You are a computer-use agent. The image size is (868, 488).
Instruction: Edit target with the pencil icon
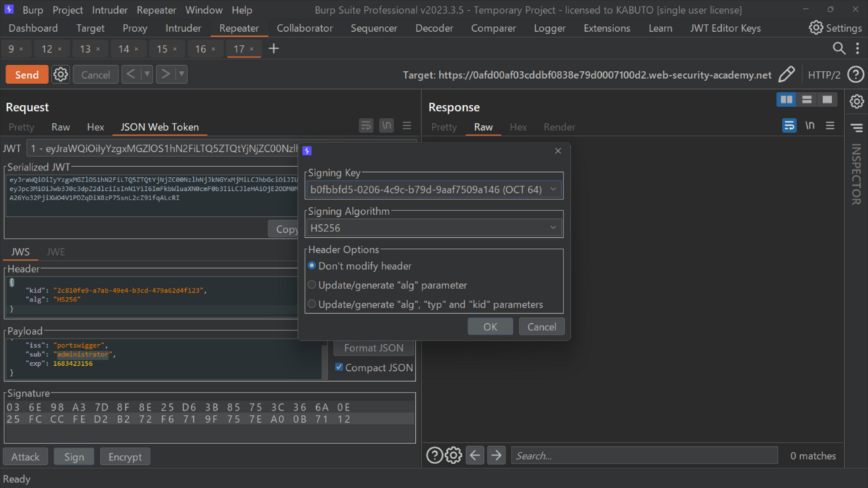(786, 74)
